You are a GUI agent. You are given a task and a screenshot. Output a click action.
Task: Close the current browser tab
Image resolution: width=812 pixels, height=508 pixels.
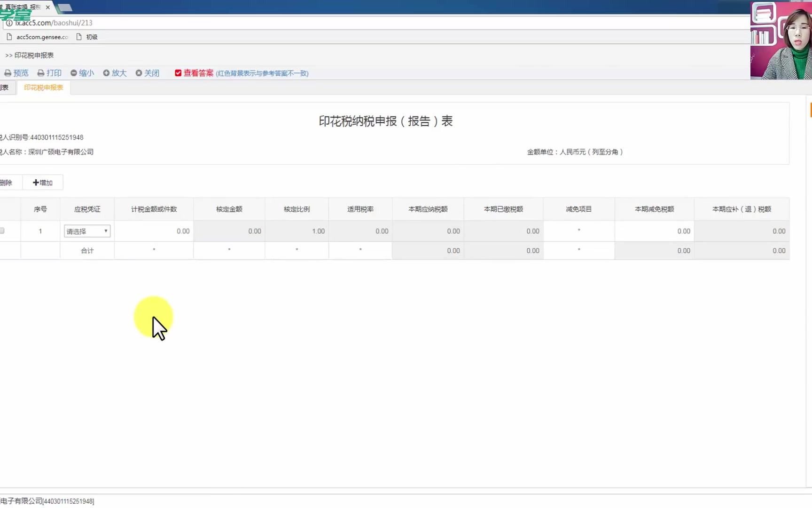[x=48, y=7]
